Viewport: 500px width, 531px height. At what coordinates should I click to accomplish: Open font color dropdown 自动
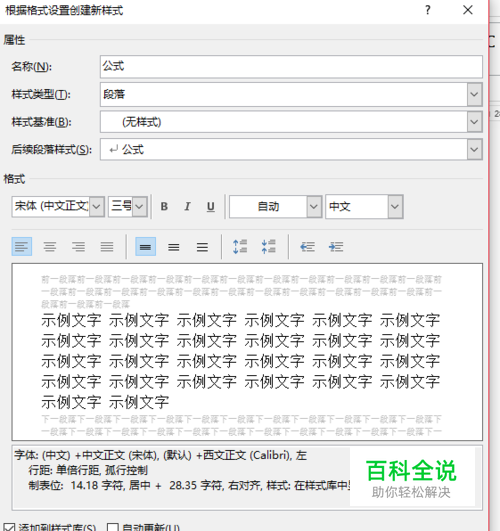tap(314, 206)
